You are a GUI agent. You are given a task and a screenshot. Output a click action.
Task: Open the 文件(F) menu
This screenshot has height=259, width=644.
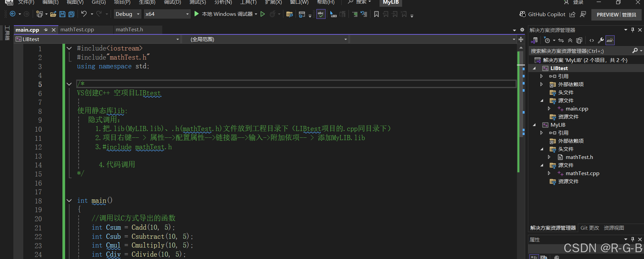[x=26, y=2]
